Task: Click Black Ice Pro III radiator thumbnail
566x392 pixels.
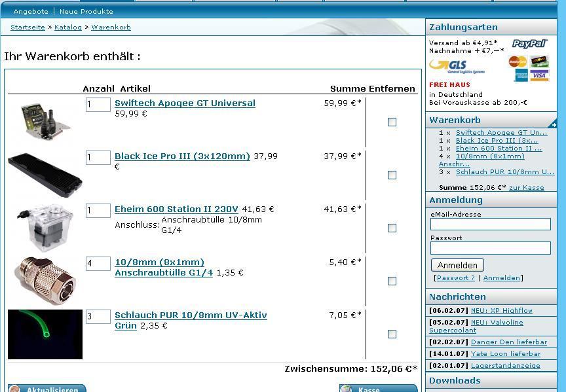Action: [x=45, y=175]
